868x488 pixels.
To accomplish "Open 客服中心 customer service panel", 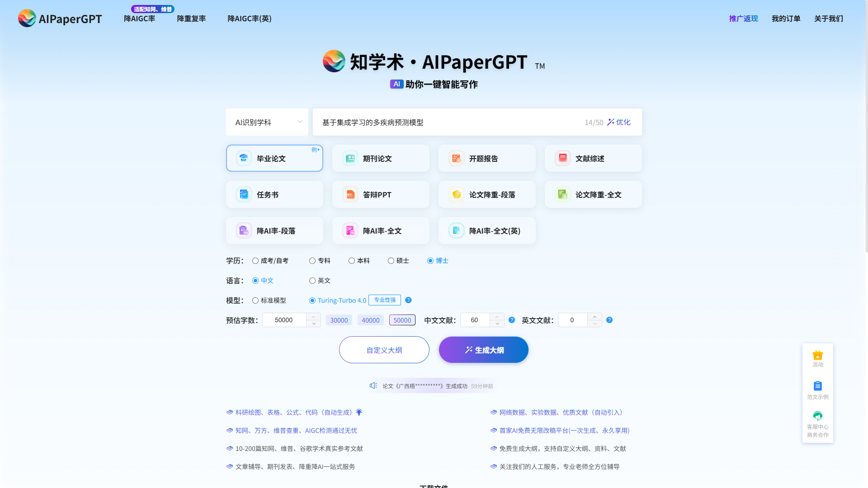I will coord(817,418).
